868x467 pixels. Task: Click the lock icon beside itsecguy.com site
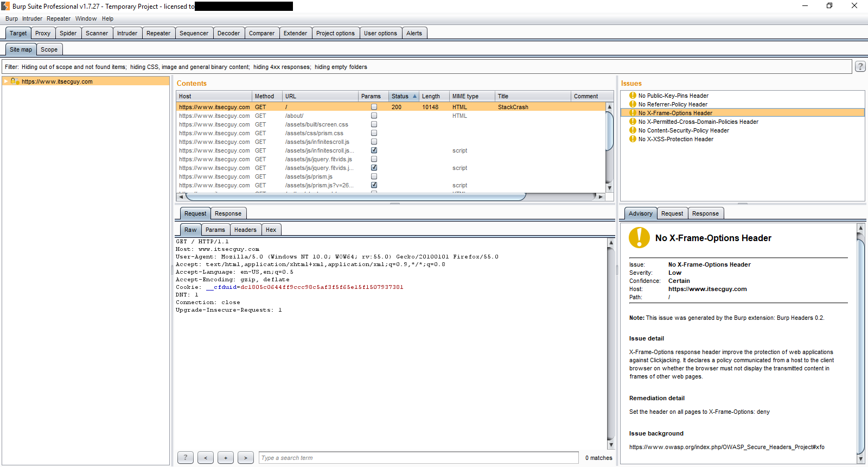point(15,81)
